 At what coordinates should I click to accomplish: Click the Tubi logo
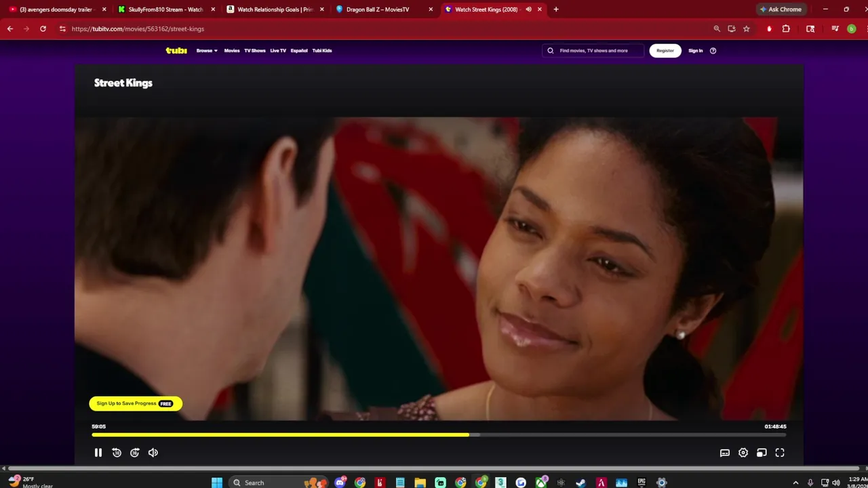click(176, 50)
